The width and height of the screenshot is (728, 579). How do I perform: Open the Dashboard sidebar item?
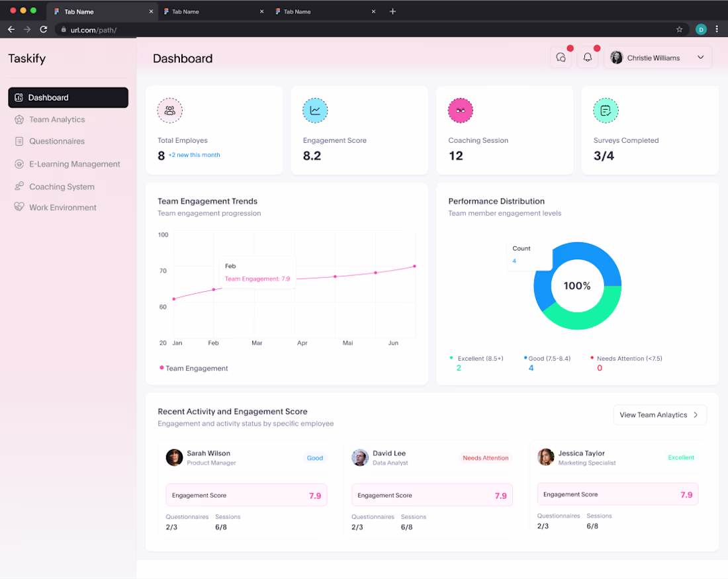(68, 97)
